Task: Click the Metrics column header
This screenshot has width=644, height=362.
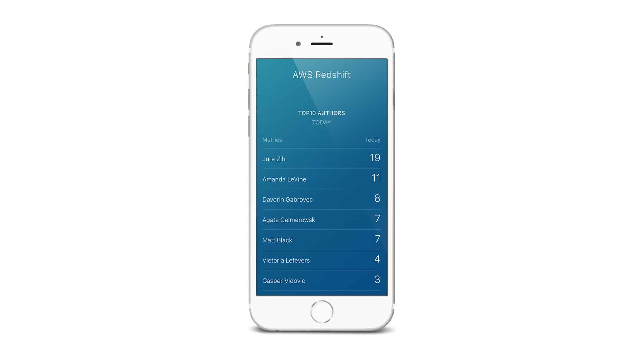Action: click(x=272, y=140)
